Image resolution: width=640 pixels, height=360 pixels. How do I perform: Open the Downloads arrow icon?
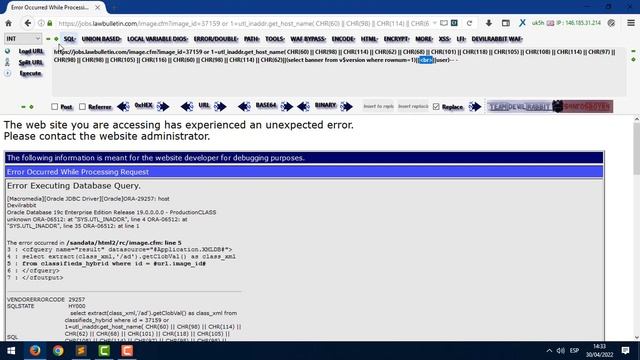coord(488,23)
